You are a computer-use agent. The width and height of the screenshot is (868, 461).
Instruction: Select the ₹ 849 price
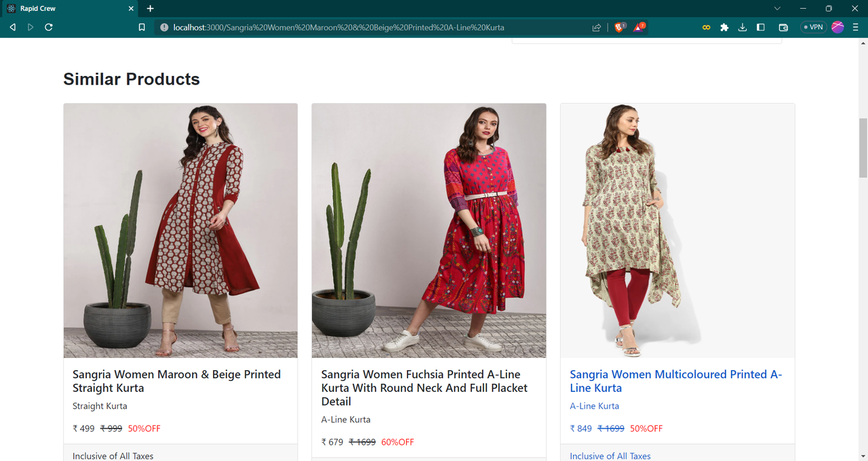tap(581, 428)
